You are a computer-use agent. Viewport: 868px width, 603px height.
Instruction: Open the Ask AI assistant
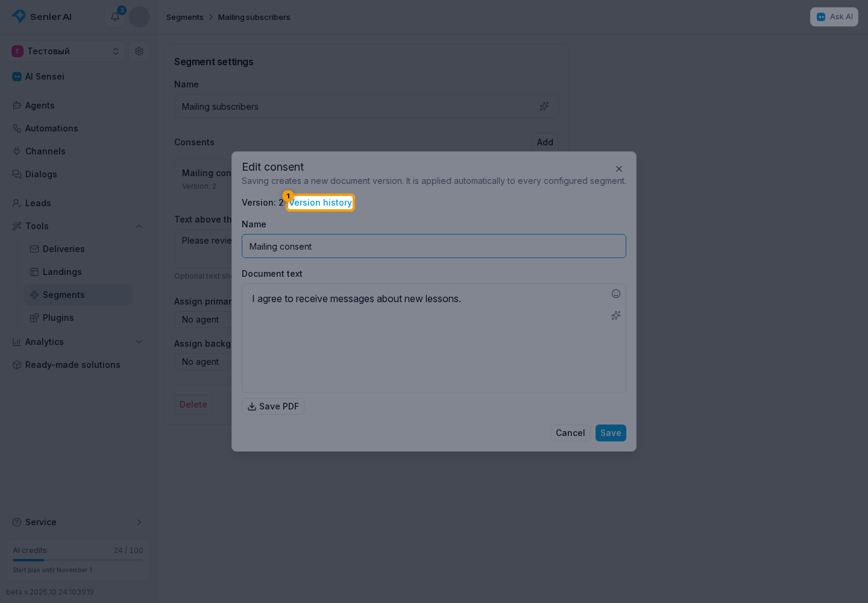point(834,17)
